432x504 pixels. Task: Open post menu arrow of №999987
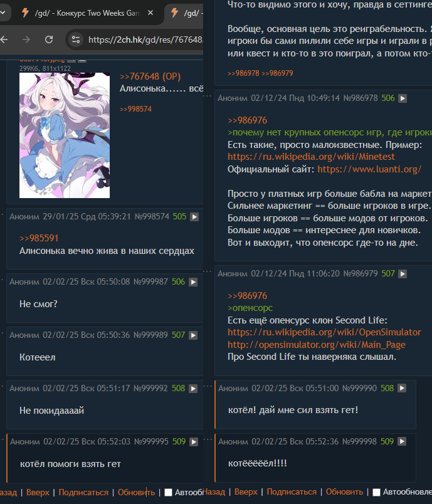[193, 282]
